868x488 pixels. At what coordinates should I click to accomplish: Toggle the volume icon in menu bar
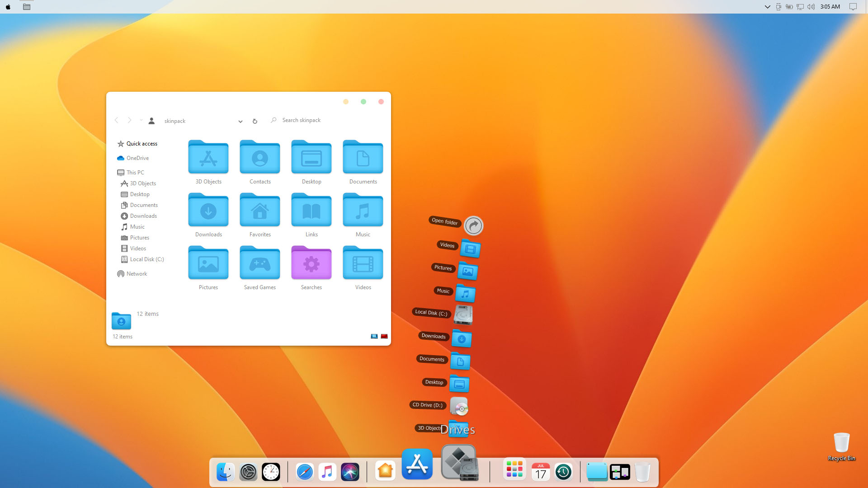coord(811,7)
